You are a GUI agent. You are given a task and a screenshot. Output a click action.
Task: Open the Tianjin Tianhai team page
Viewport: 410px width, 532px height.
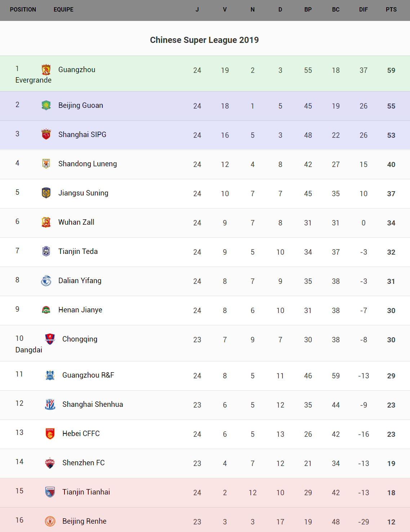(86, 492)
